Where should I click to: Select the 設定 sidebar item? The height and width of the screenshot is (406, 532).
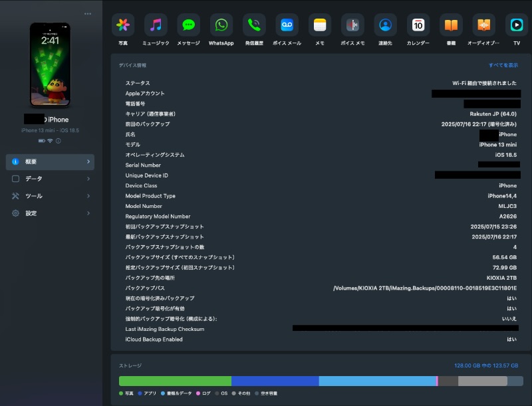point(51,213)
